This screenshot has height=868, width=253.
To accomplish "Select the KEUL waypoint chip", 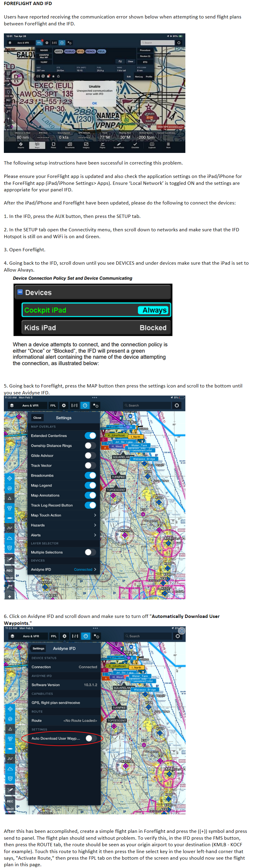I will [x=102, y=51].
